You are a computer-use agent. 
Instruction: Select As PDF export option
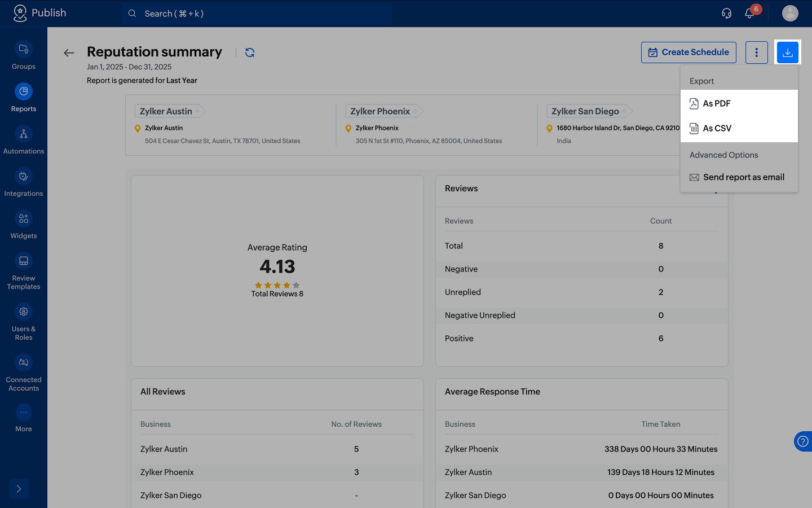tap(739, 103)
